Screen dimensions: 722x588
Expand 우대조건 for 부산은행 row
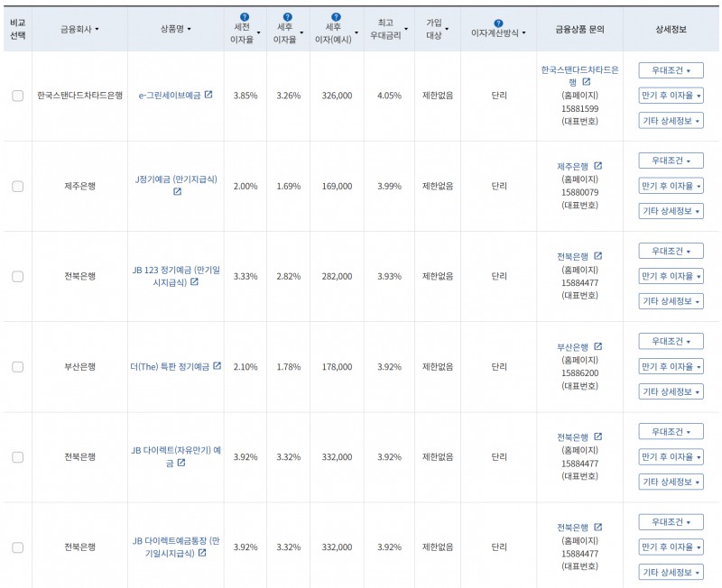tap(671, 342)
